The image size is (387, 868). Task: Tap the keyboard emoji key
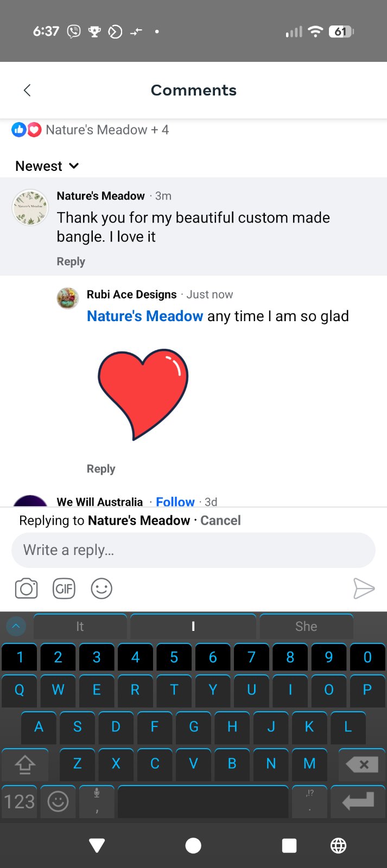(x=58, y=801)
